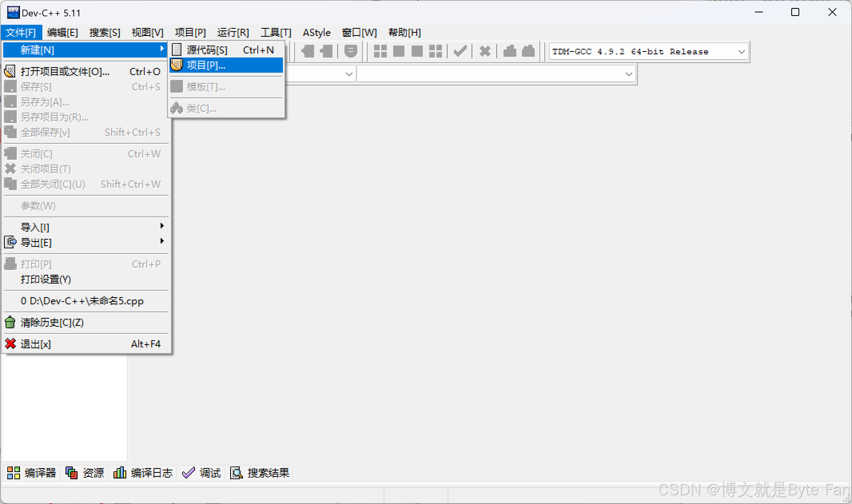Click the compile grid toolbar icon
The image size is (852, 504).
[380, 51]
